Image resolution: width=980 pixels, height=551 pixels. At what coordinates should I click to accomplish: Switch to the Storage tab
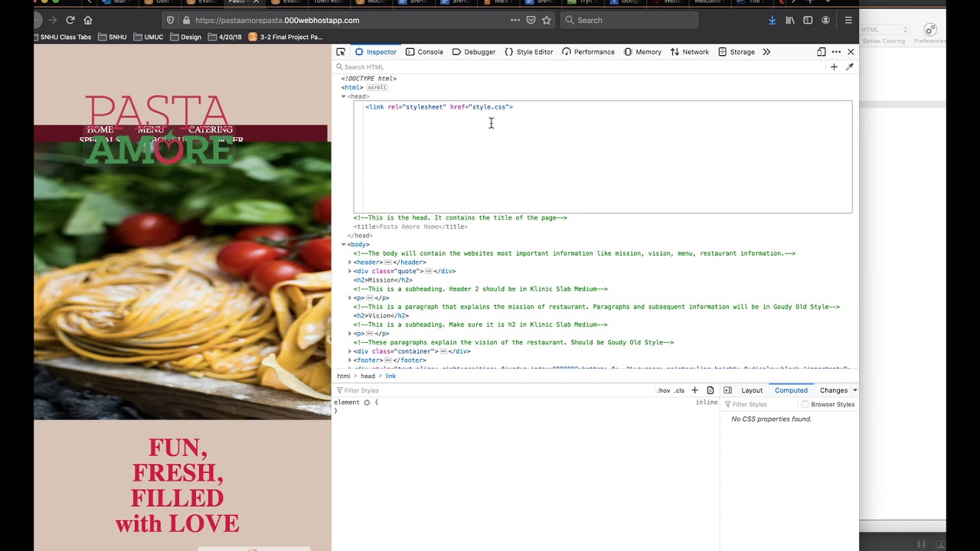[x=736, y=52]
